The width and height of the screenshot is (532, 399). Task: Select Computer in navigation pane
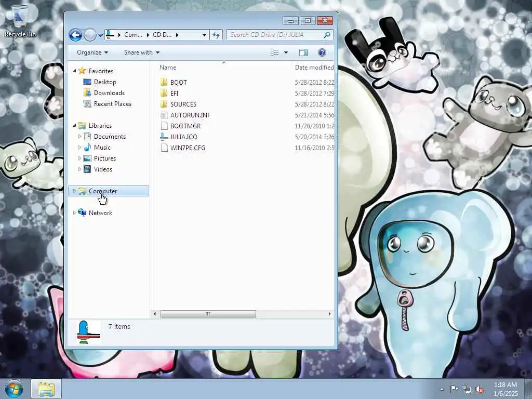(x=103, y=191)
